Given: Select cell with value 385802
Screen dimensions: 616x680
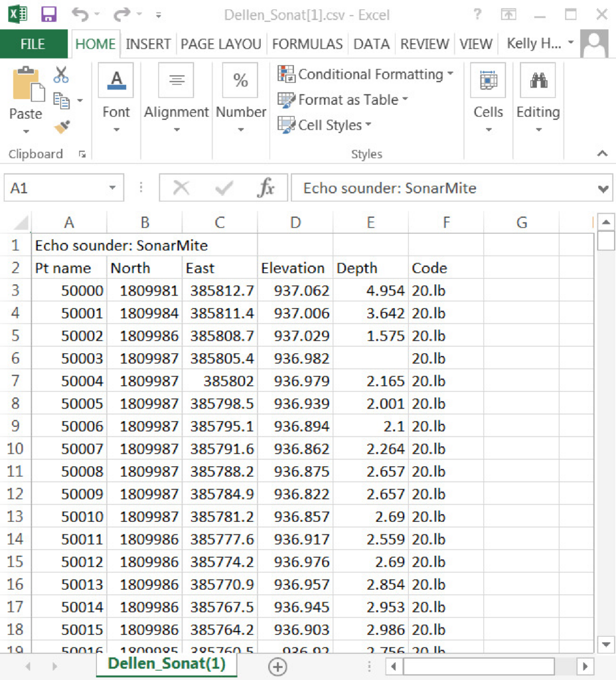Looking at the screenshot, I should point(220,381).
